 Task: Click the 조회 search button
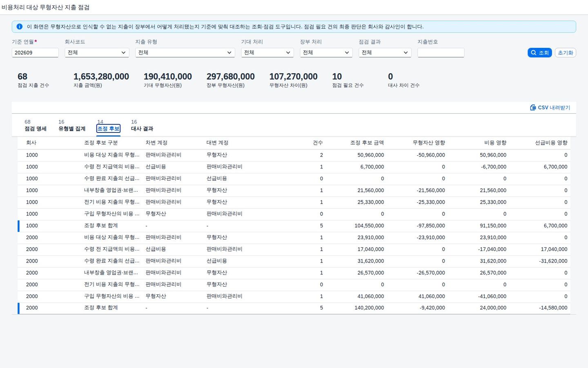540,53
